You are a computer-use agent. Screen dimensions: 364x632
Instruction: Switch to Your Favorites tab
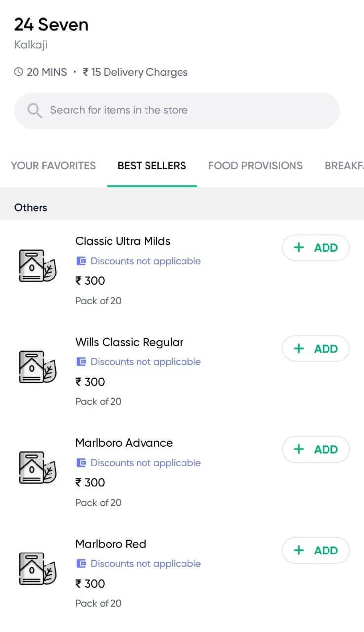pos(53,166)
